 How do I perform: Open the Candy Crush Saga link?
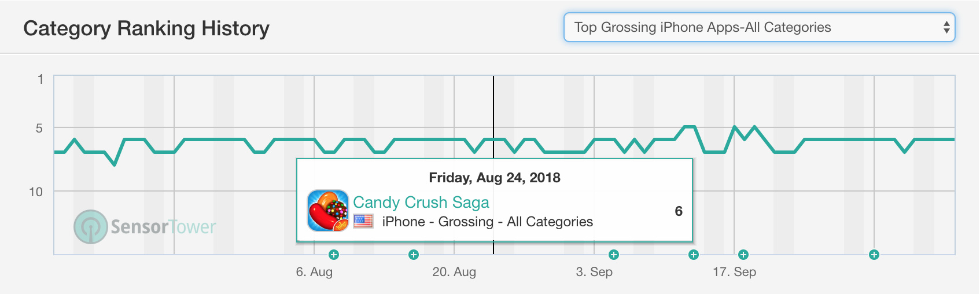pos(421,202)
